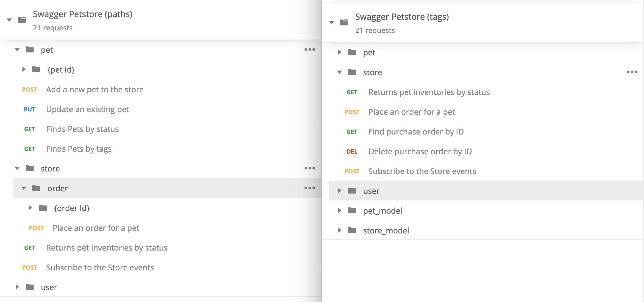Click the user folder icon in tags collection

(352, 191)
